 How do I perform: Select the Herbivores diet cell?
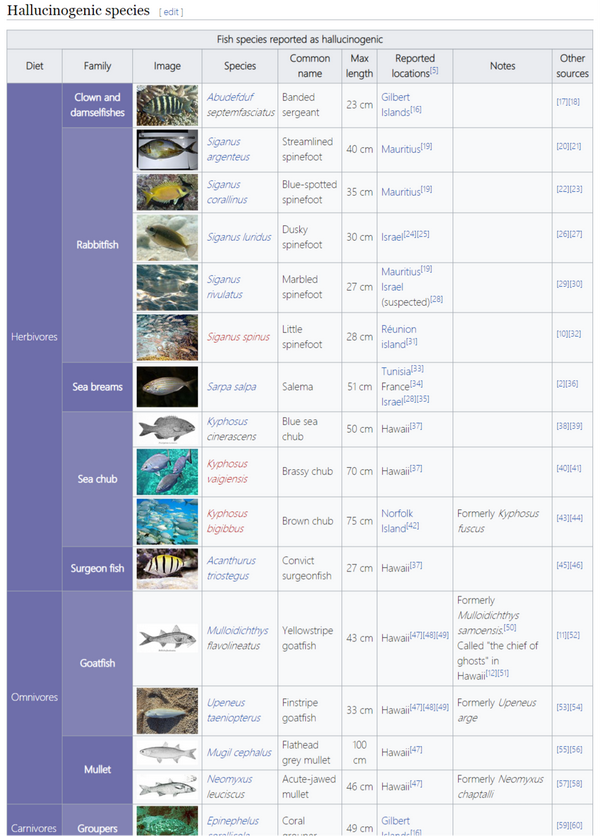click(34, 337)
